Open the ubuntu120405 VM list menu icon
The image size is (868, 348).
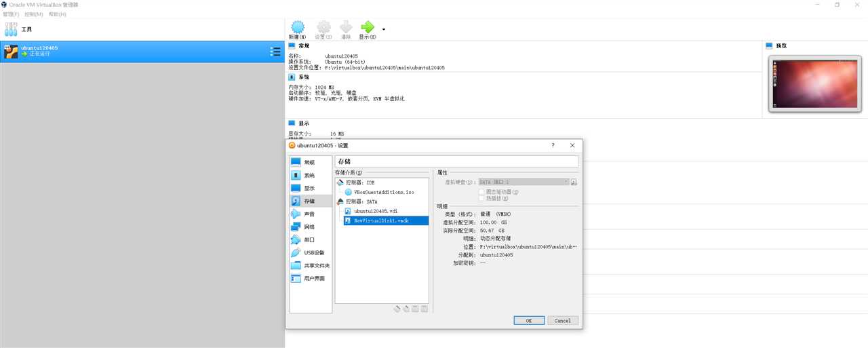(x=275, y=52)
